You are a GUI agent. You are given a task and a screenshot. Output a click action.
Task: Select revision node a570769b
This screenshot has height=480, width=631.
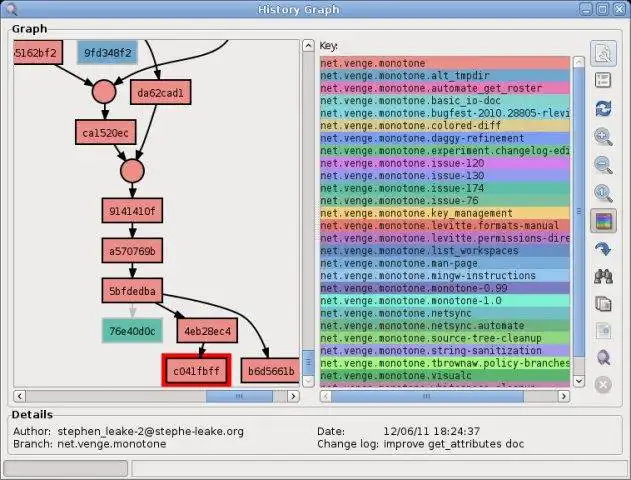132,251
